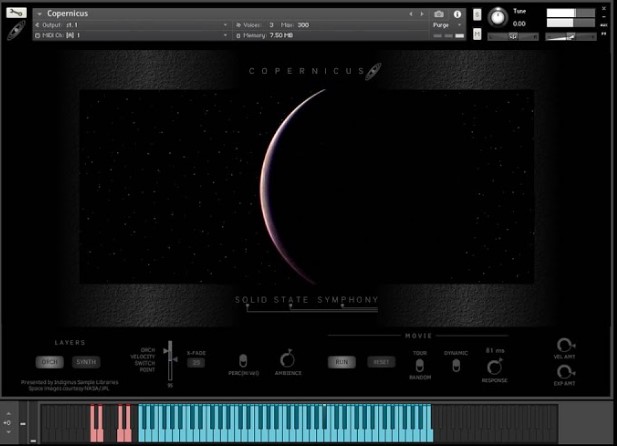The image size is (617, 446).
Task: Toggle the SYNTH layer button
Action: pos(86,362)
